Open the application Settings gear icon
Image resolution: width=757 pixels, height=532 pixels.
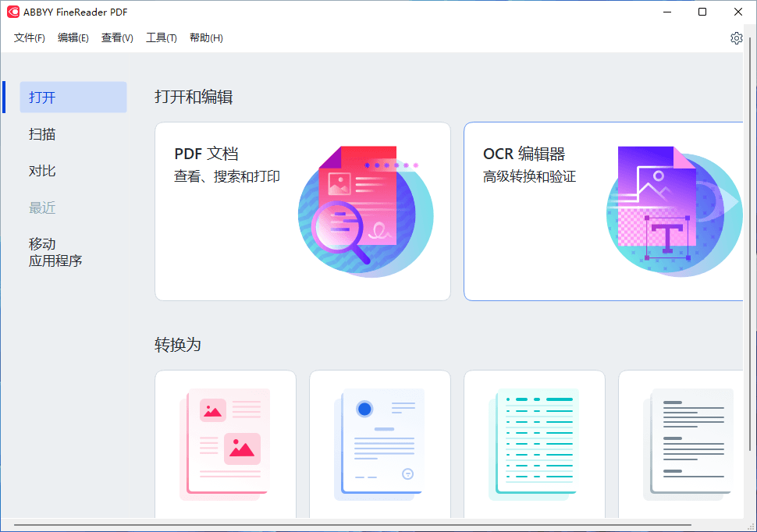coord(736,37)
